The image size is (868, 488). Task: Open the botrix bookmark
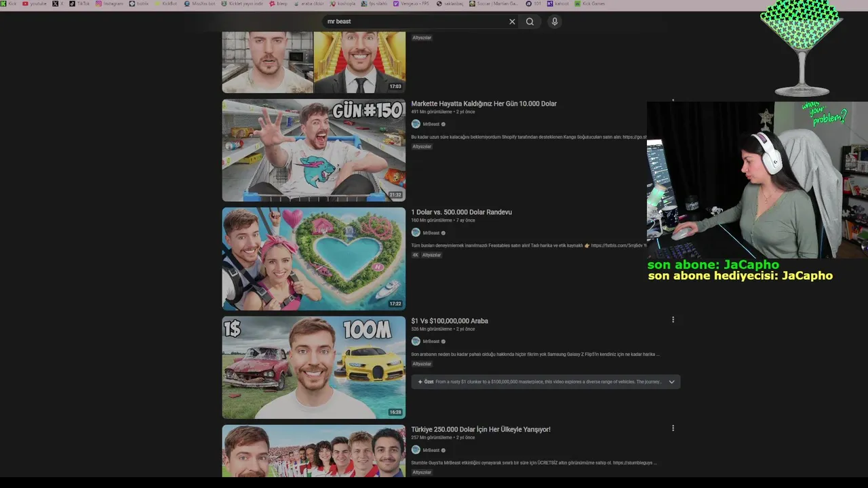(x=138, y=3)
